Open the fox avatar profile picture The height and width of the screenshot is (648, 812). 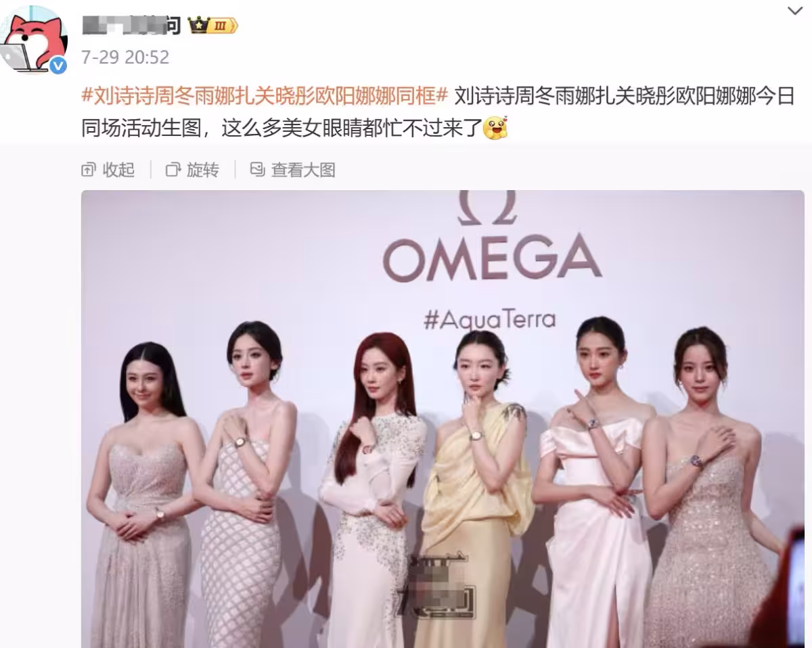[x=34, y=39]
